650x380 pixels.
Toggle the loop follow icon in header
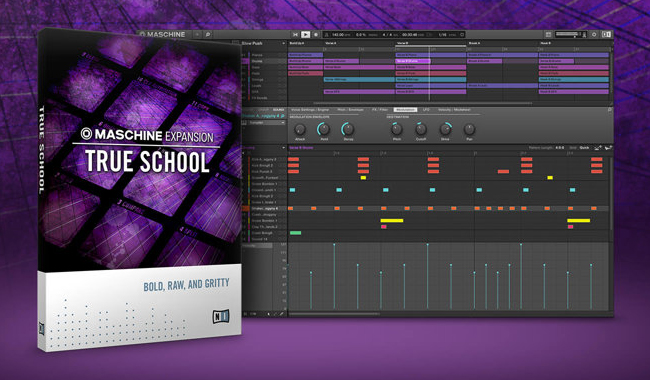pos(462,35)
